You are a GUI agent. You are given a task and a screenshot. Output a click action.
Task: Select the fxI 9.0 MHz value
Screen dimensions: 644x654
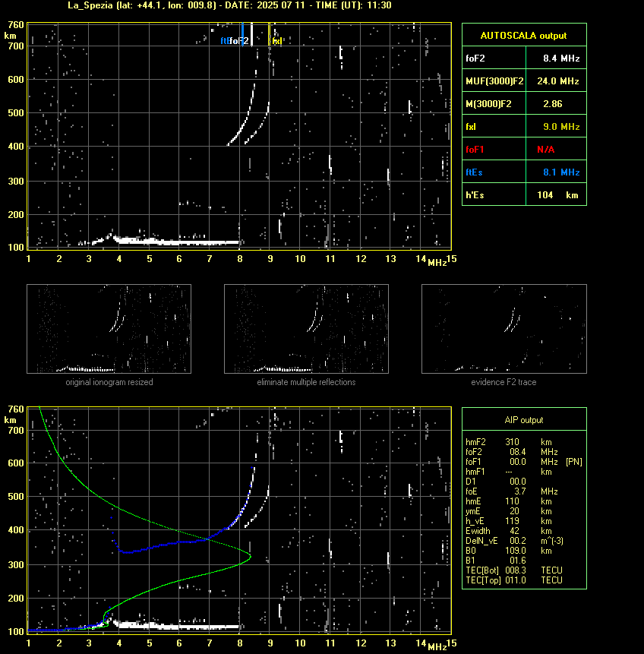(x=561, y=127)
